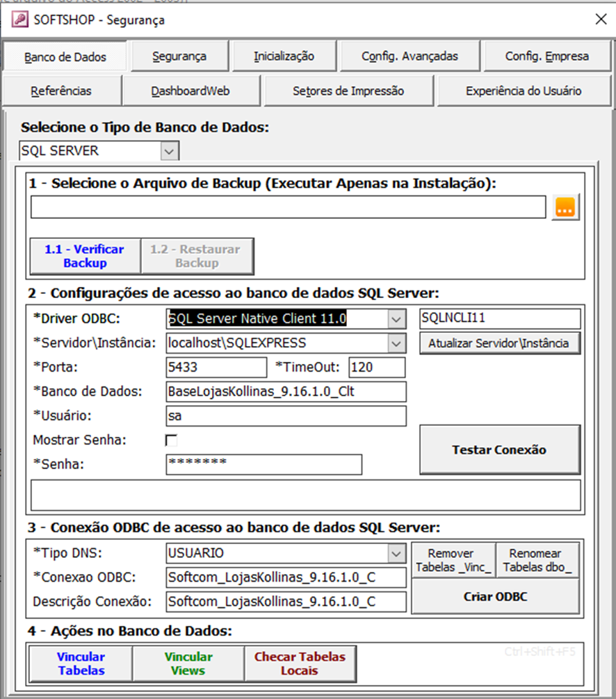Open the Config. Avançadas tab
The image size is (616, 699).
410,56
